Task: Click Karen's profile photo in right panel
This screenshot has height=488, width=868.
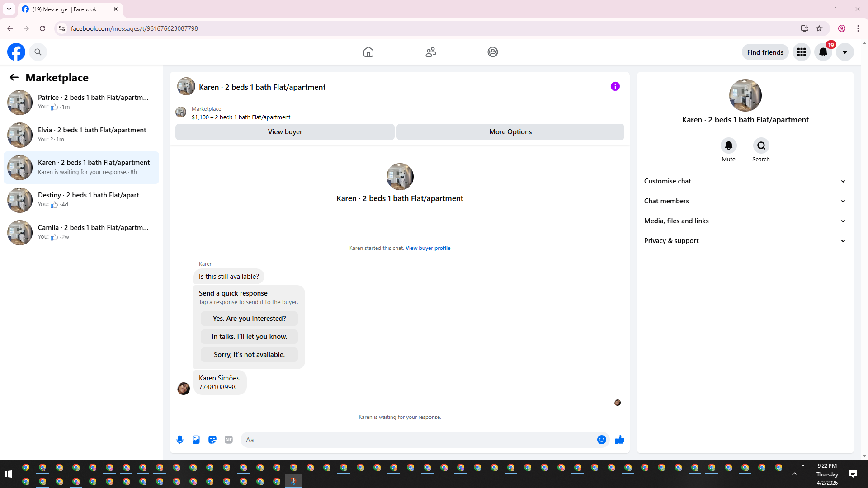Action: point(745,95)
